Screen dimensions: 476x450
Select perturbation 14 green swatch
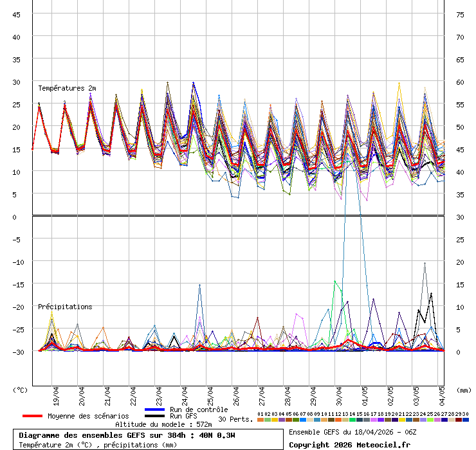point(352,420)
